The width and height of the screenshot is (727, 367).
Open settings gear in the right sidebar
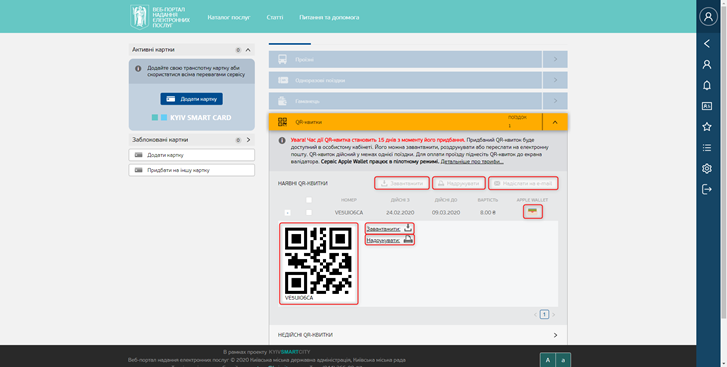pos(707,168)
